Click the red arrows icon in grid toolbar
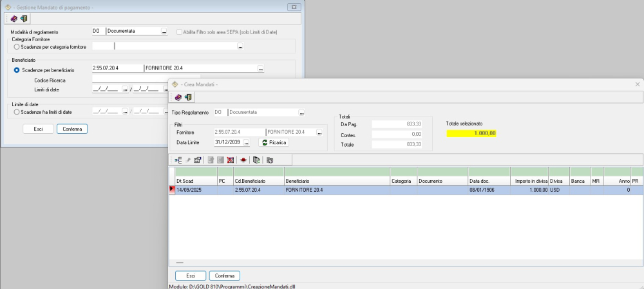The width and height of the screenshot is (644, 289). [x=243, y=160]
